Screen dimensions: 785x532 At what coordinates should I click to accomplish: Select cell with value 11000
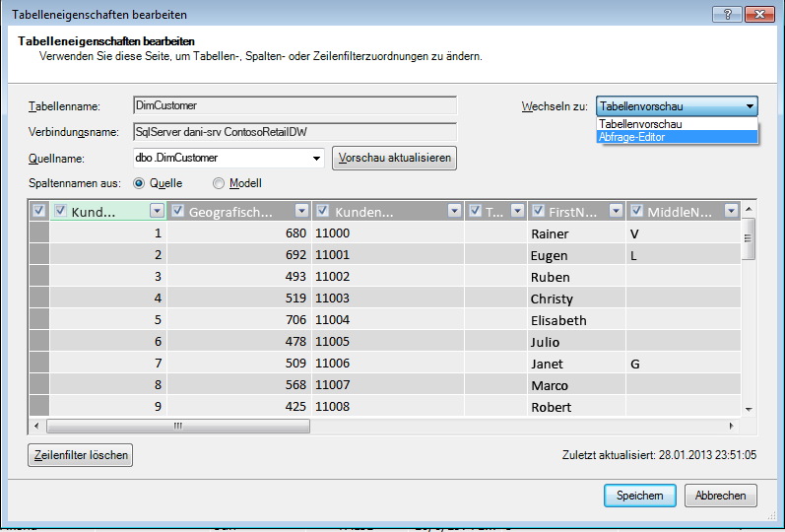coord(388,233)
